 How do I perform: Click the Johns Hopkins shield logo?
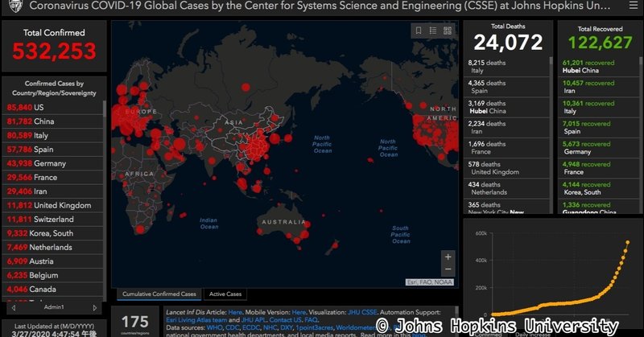15,6
